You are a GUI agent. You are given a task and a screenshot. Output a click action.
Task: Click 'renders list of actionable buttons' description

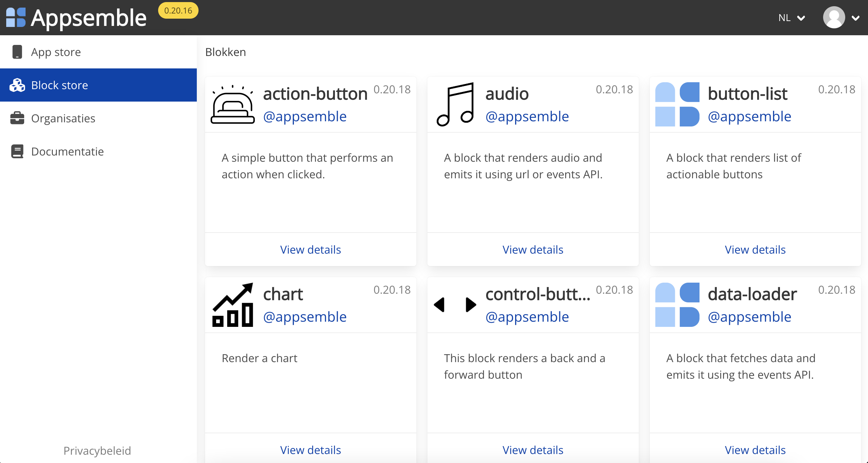(734, 166)
